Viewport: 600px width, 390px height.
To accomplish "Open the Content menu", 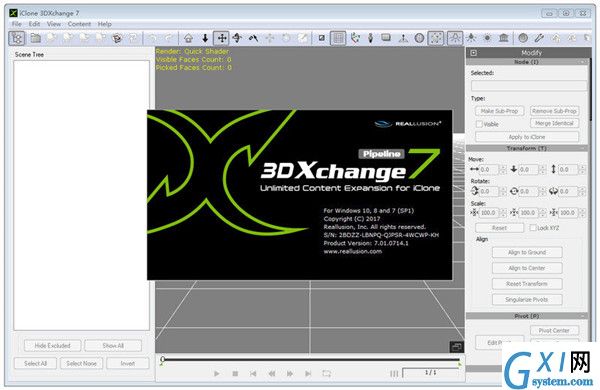I will [x=79, y=24].
